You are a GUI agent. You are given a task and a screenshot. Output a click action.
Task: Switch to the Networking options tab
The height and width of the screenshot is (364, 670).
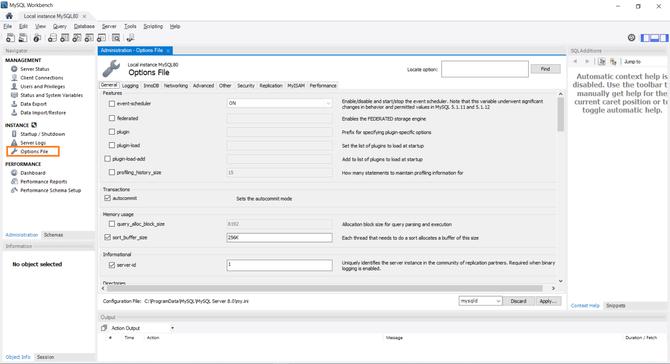[176, 85]
